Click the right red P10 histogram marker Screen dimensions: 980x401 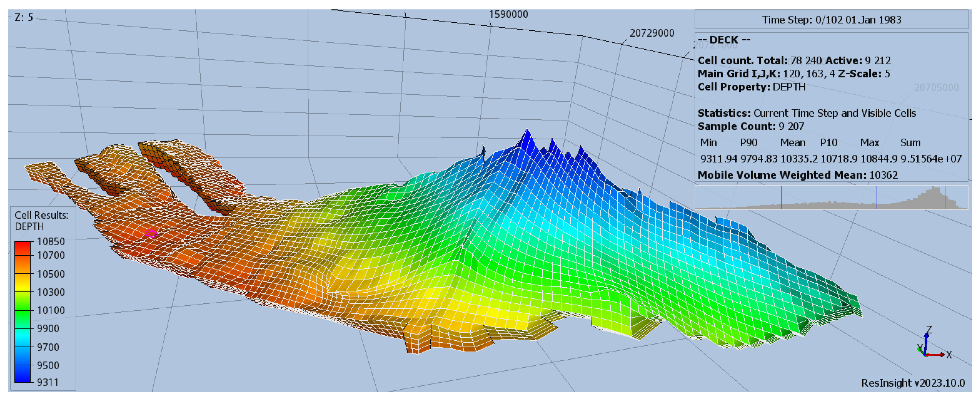945,197
